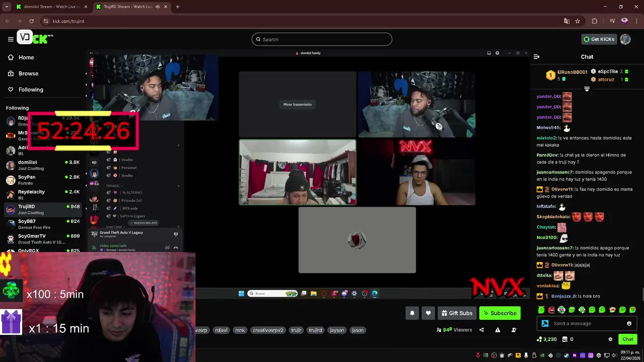The width and height of the screenshot is (644, 362).
Task: Open SoyOmarTV channel in Following list
Action: [x=43, y=239]
